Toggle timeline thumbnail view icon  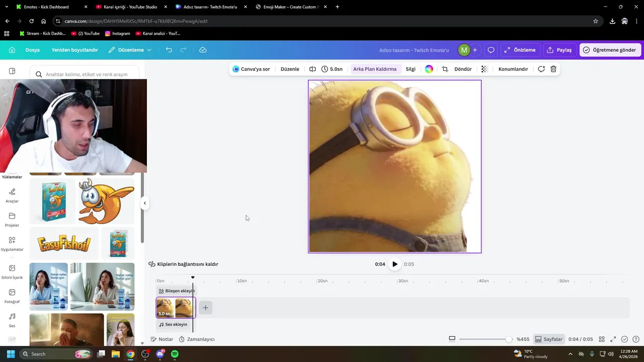[x=452, y=339]
